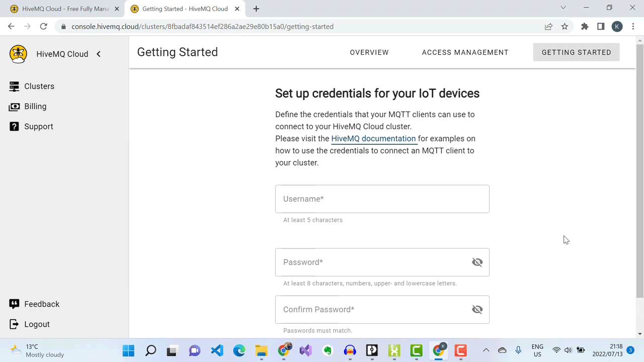Share this page from the address bar

coord(548,27)
